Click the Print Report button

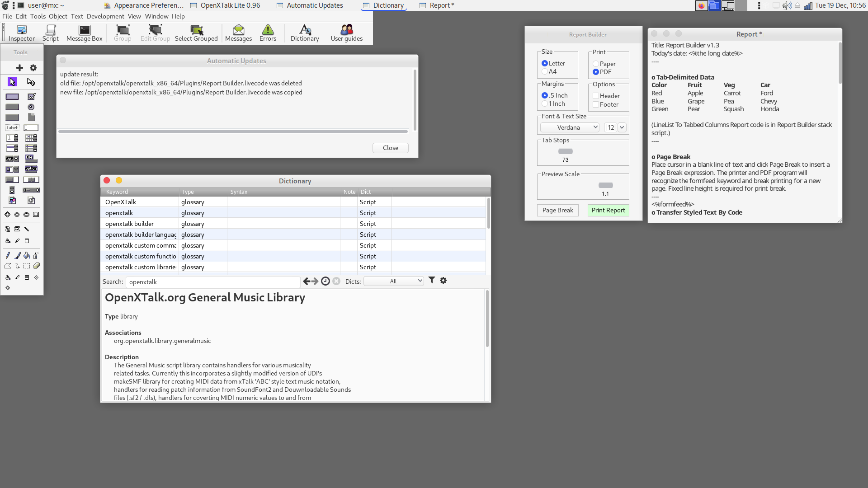click(x=608, y=210)
